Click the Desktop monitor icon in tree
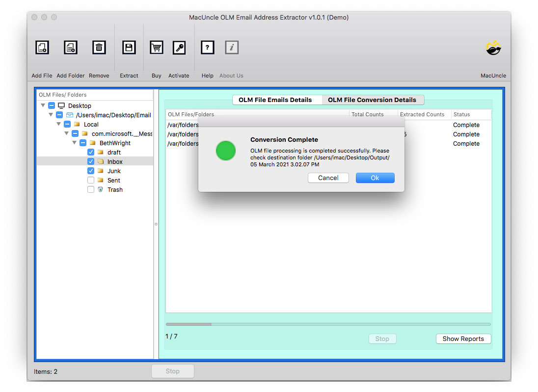 [61, 105]
